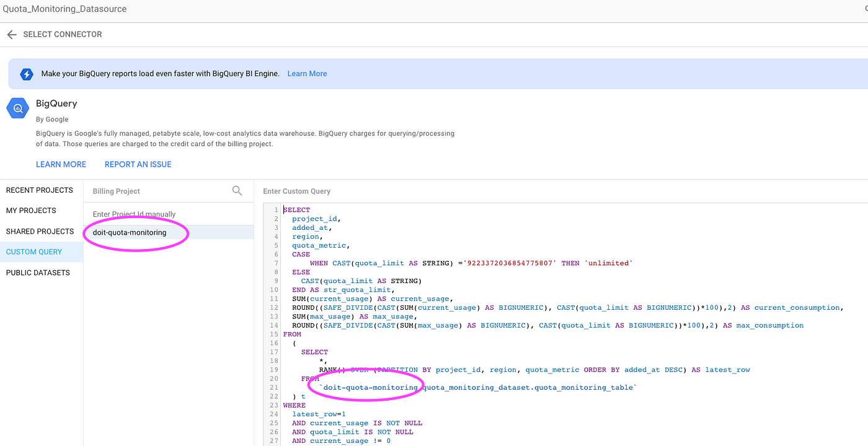The width and height of the screenshot is (868, 446).
Task: Click current_consumption alias on line 12
Action: point(797,307)
